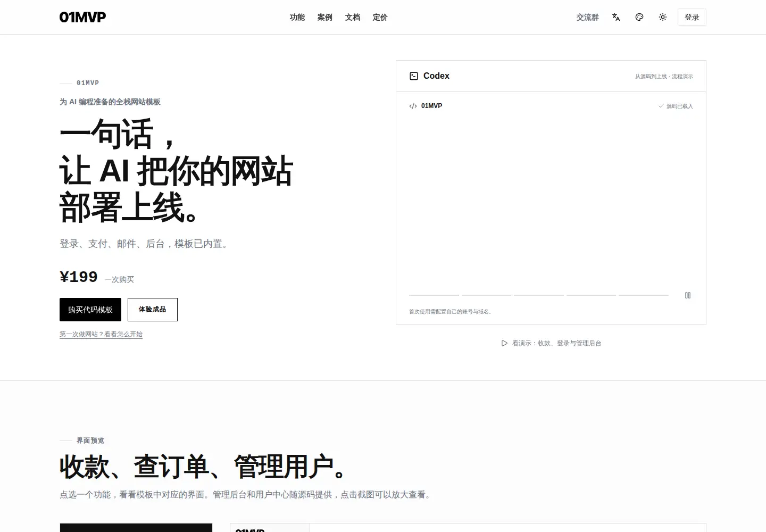This screenshot has width=766, height=532.
Task: Select the first demo progress segment
Action: [434, 295]
